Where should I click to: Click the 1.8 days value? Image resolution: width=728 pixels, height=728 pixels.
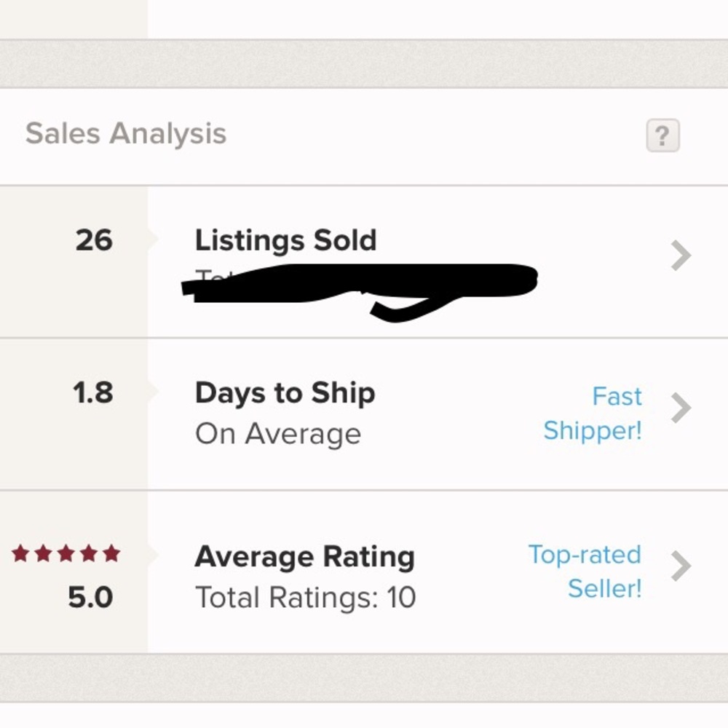point(93,393)
